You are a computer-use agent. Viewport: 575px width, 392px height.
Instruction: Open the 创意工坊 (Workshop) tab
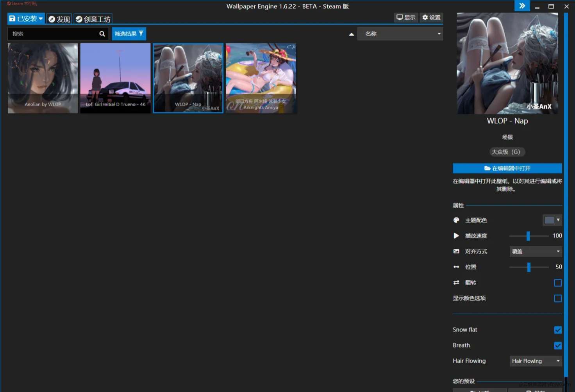[93, 19]
